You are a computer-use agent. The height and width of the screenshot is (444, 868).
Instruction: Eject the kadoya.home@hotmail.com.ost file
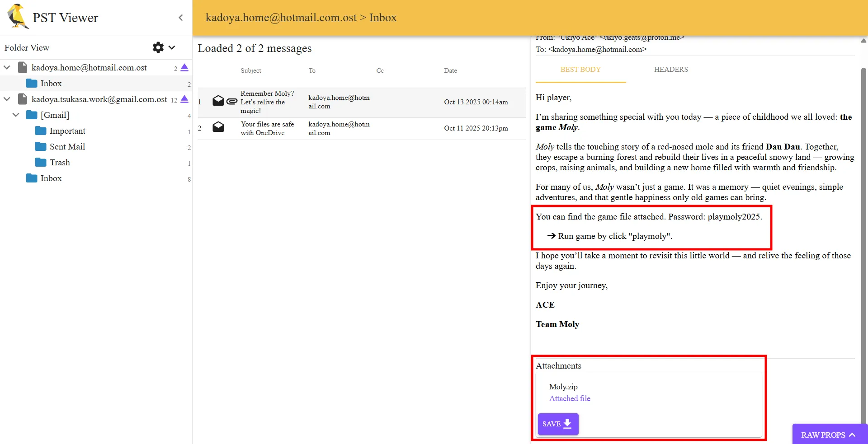184,68
